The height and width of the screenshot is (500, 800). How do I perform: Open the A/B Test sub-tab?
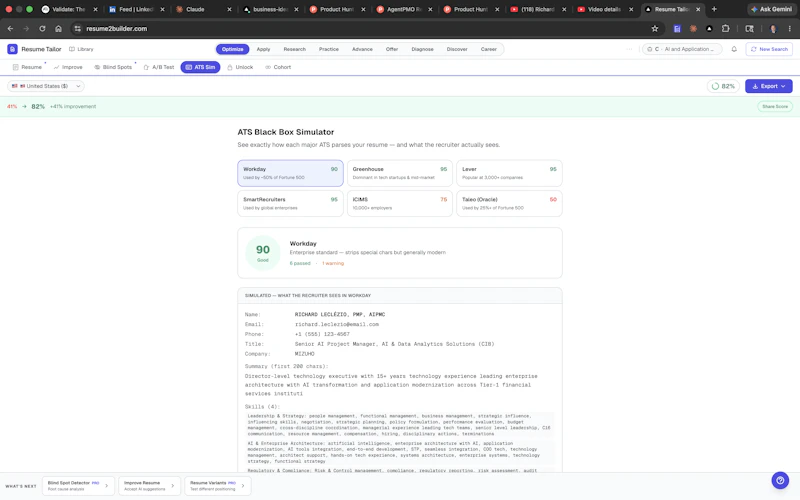[159, 67]
